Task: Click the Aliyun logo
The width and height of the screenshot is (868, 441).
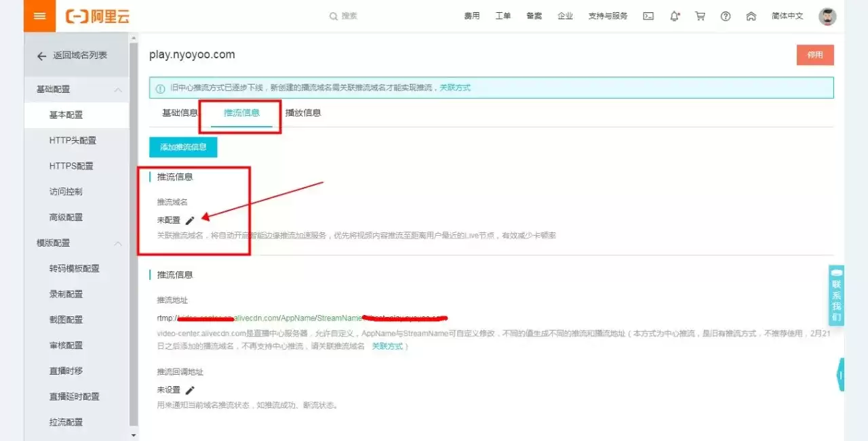Action: point(98,16)
